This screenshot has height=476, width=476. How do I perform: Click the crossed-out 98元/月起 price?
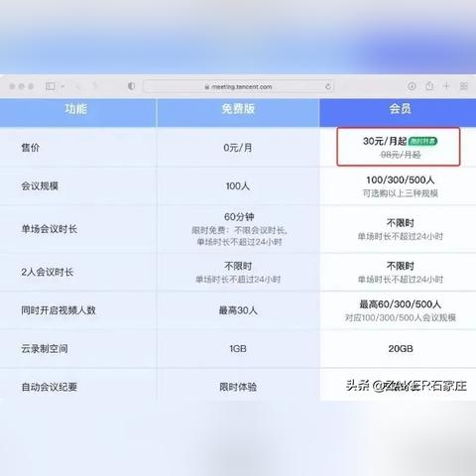[401, 155]
